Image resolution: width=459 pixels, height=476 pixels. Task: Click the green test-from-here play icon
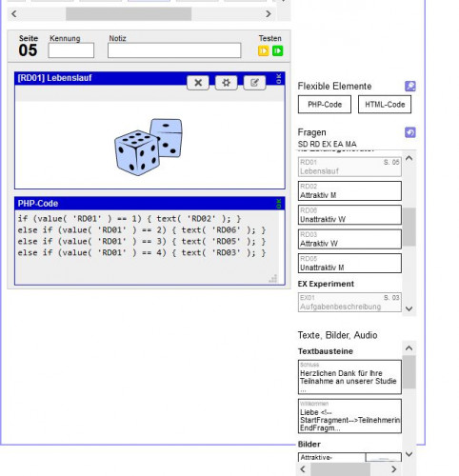coord(277,50)
